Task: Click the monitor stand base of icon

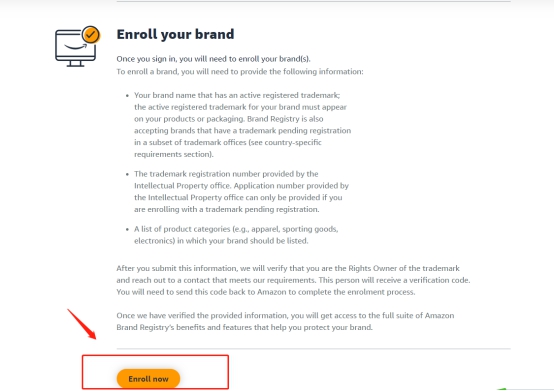Action: 76,64
